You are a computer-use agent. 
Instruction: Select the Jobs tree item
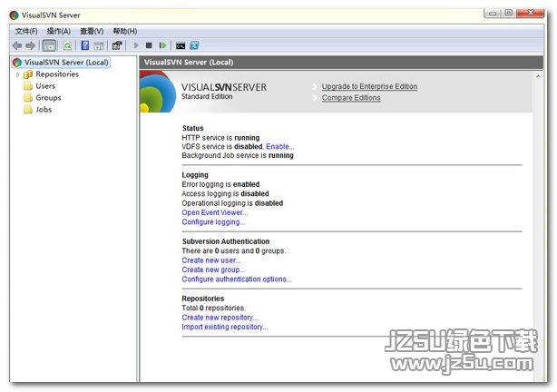click(x=44, y=110)
